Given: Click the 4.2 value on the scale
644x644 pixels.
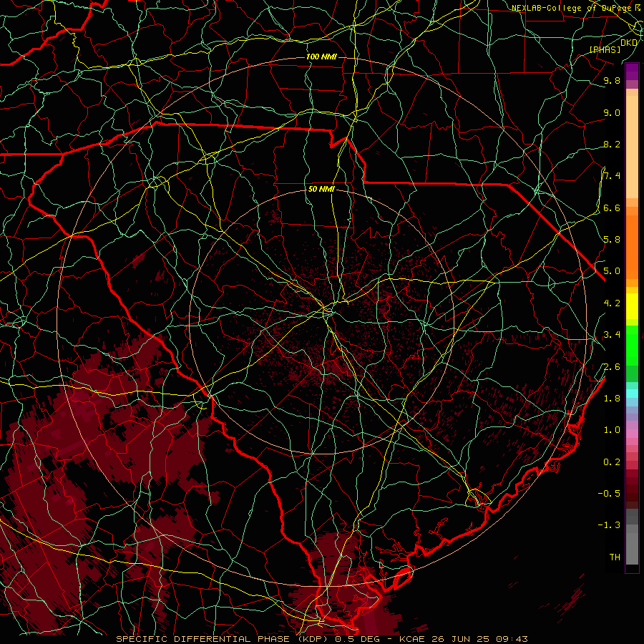Looking at the screenshot, I should (x=612, y=303).
